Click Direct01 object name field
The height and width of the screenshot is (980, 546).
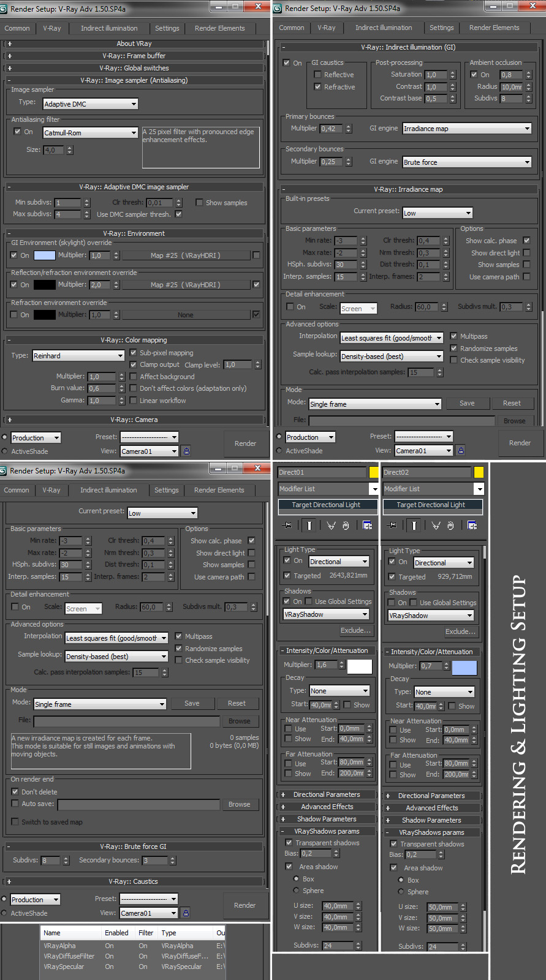point(322,472)
